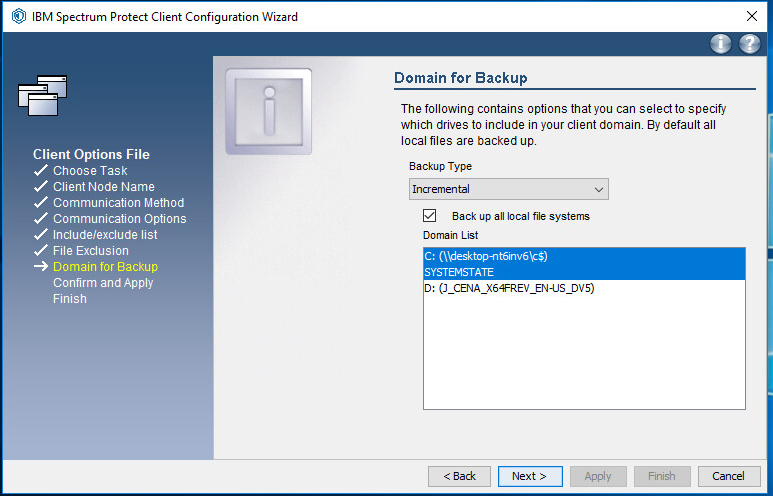Screen dimensions: 773x496
Task: Open the Client Node Name step
Action: [x=103, y=187]
